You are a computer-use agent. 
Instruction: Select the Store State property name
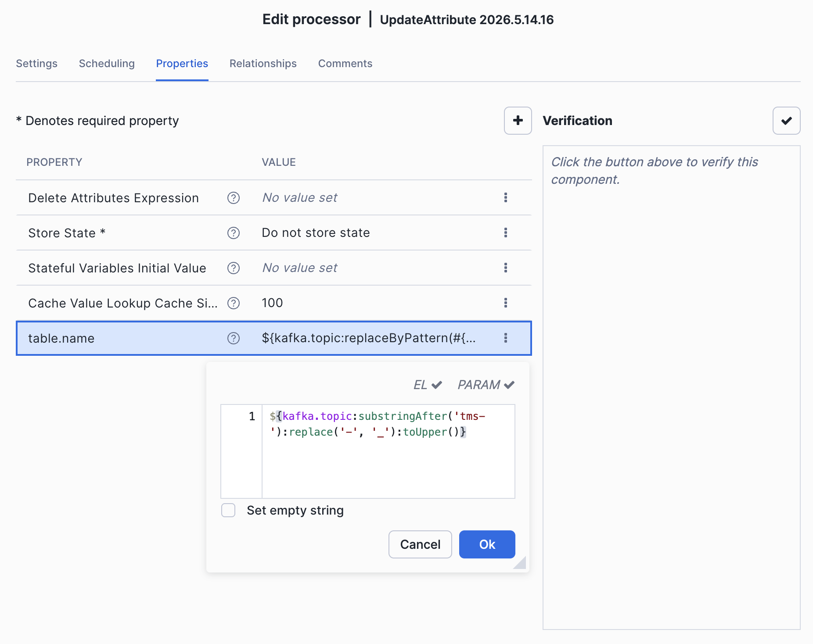tap(67, 233)
